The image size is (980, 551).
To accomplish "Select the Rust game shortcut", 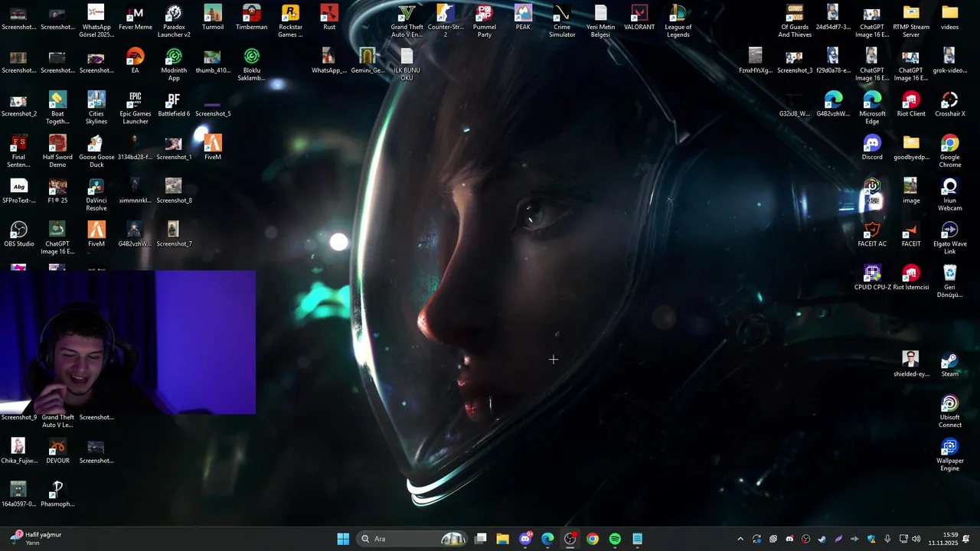I will click(329, 18).
